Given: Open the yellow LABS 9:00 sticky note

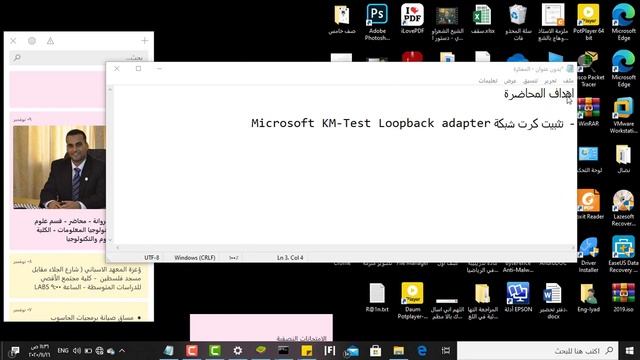Looking at the screenshot, I should [x=78, y=276].
